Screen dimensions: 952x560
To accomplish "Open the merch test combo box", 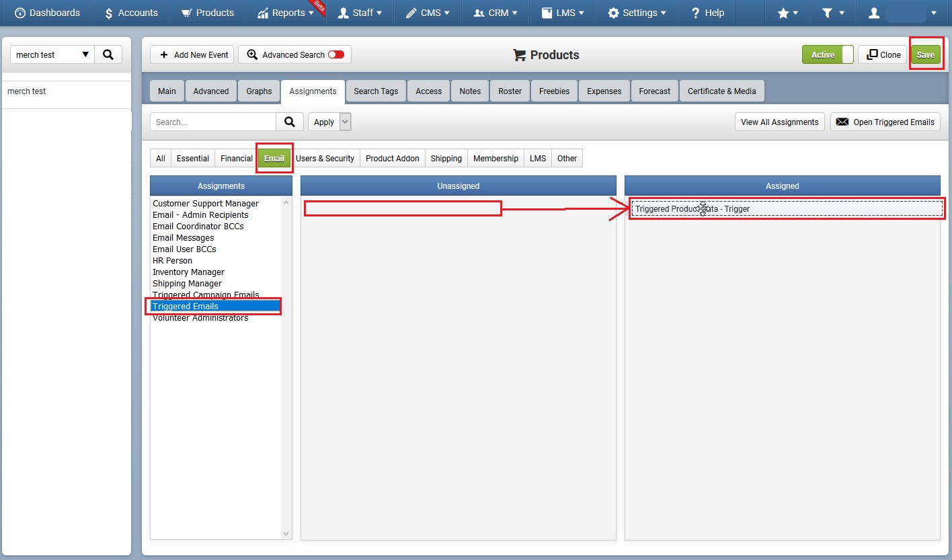I will coord(52,54).
